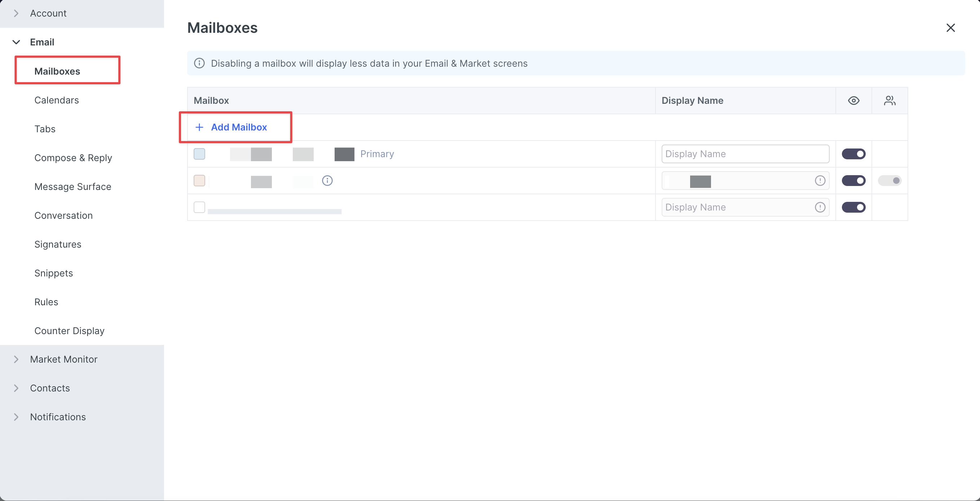Toggle visibility of the Primary mailbox

853,154
